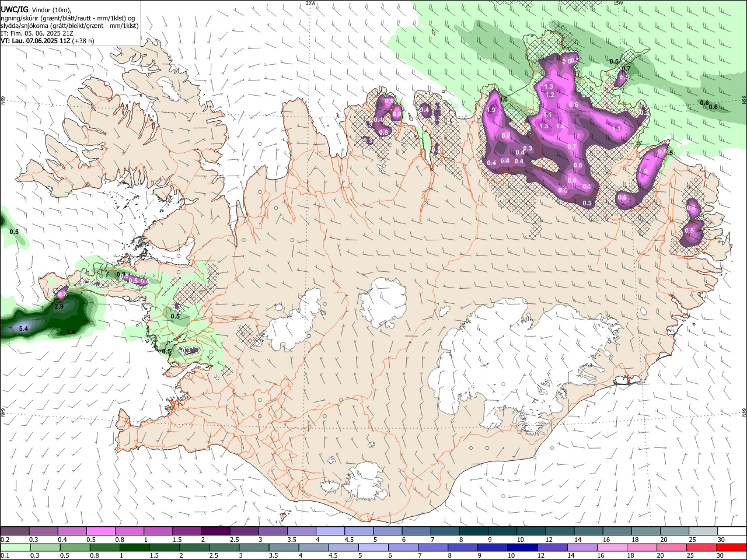Click the round white Hofsjökull glacier in central Iceland
Viewport: 747px width, 560px height.
[383, 302]
